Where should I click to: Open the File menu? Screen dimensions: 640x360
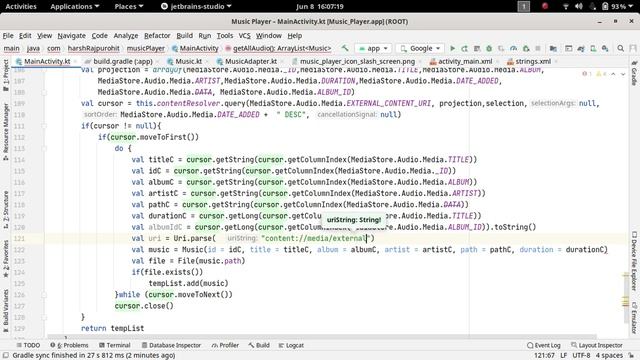coord(8,36)
